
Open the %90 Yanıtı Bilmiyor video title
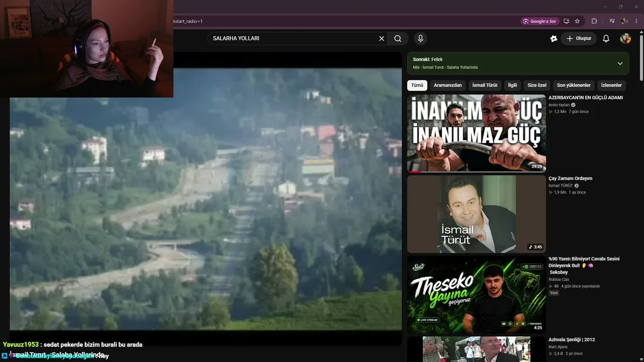[x=584, y=265]
